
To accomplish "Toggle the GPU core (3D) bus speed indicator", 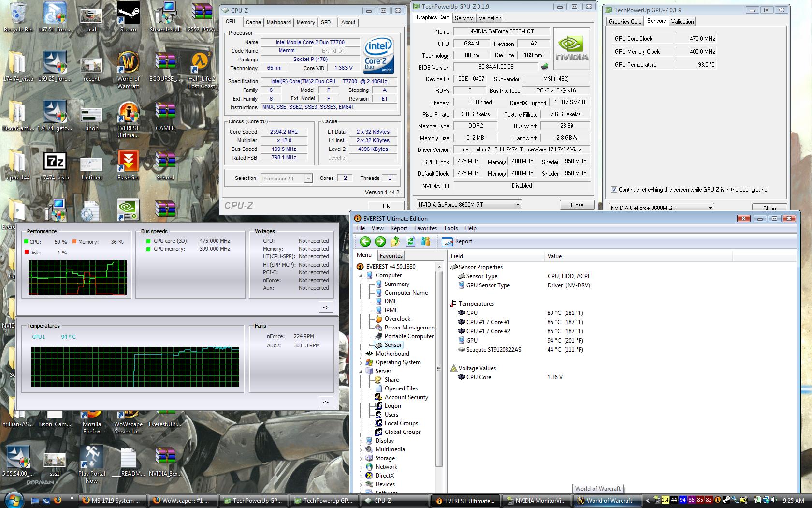I will pyautogui.click(x=148, y=241).
